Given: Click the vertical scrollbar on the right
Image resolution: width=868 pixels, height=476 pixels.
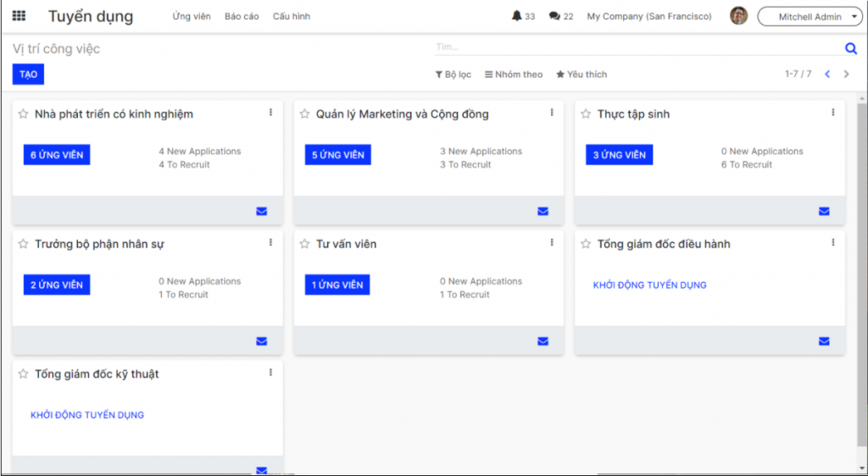Looking at the screenshot, I should [862, 276].
